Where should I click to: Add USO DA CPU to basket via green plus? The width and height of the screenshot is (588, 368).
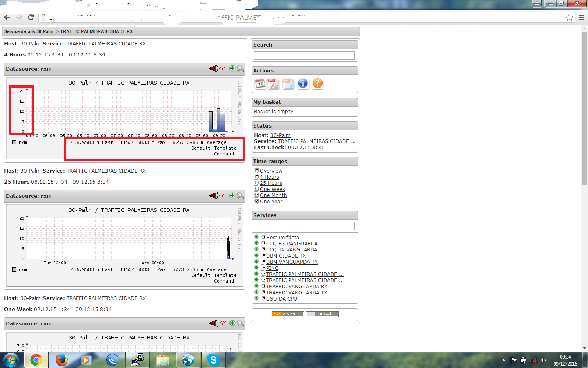pos(256,298)
